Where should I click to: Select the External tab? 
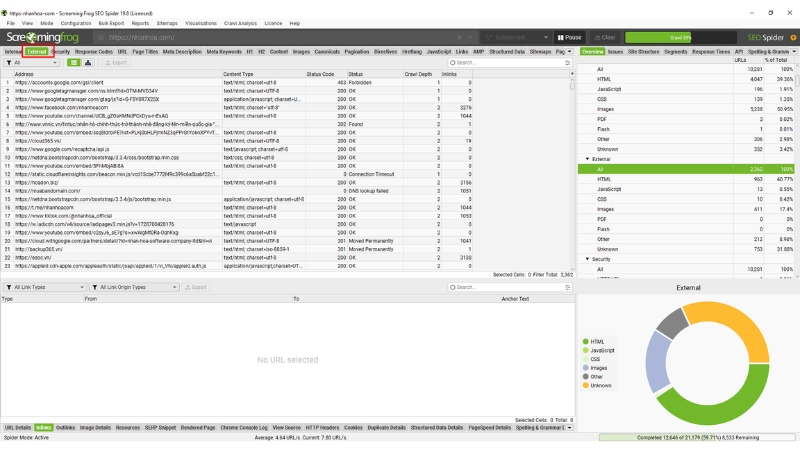(x=37, y=52)
